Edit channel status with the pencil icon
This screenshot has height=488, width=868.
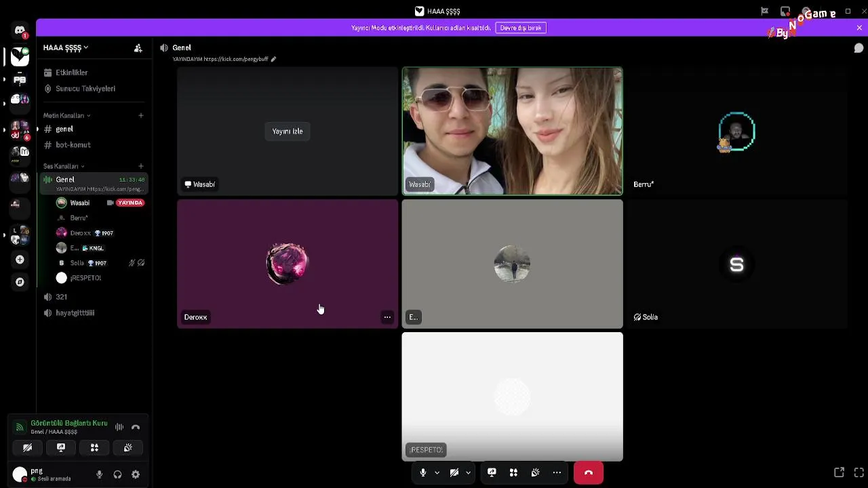click(x=273, y=60)
